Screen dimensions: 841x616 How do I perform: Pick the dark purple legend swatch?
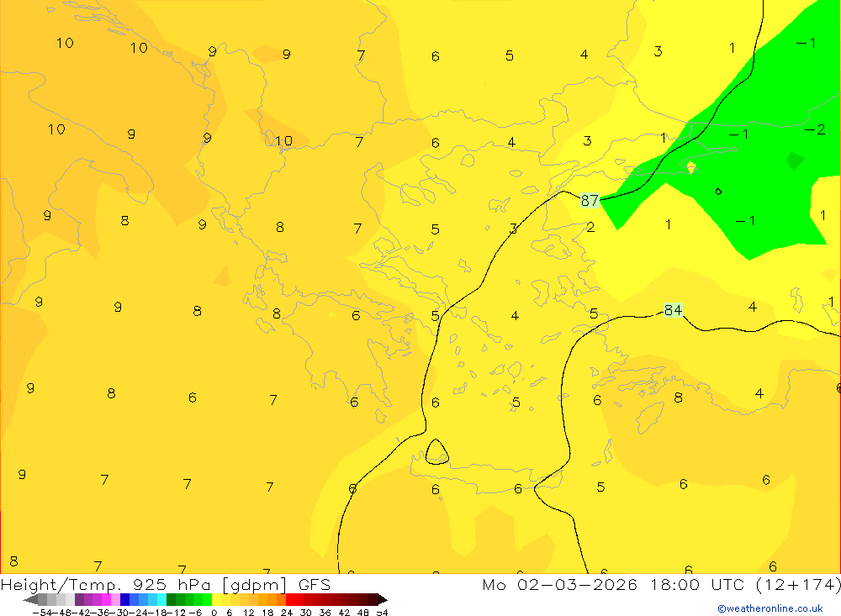(79, 600)
